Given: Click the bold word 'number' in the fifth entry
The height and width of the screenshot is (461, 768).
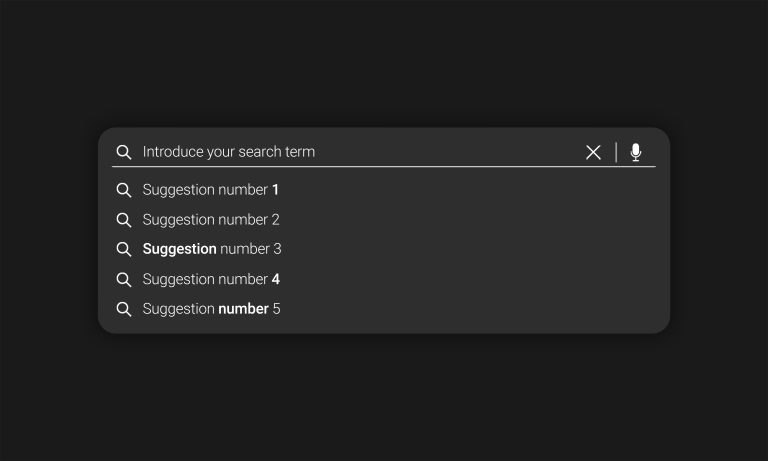Looking at the screenshot, I should tap(243, 309).
